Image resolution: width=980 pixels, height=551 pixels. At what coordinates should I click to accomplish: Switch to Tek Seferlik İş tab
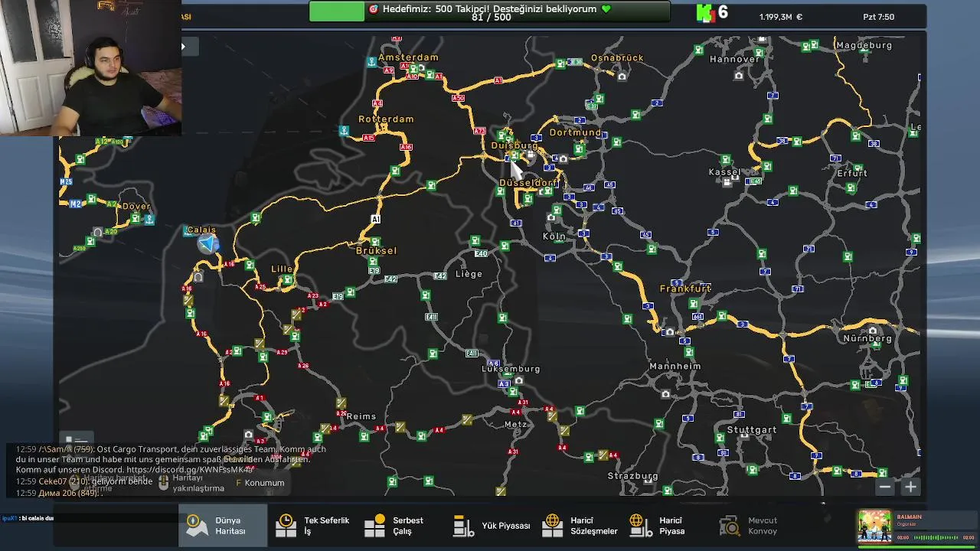(x=312, y=525)
